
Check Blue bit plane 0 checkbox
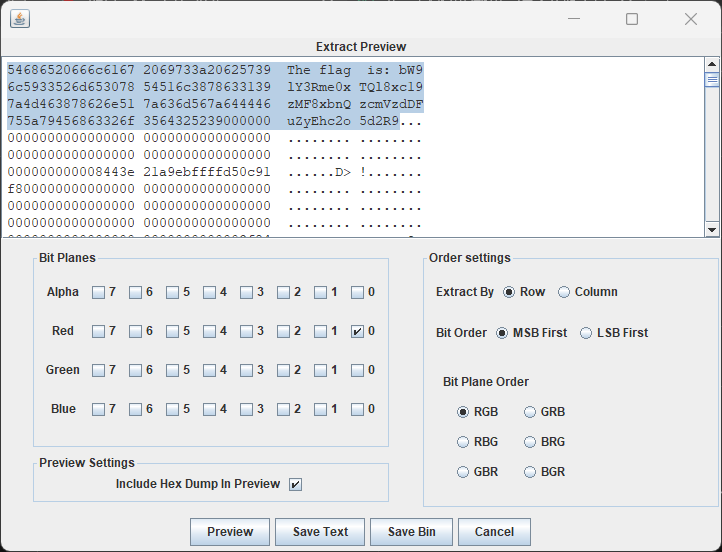[x=357, y=409]
